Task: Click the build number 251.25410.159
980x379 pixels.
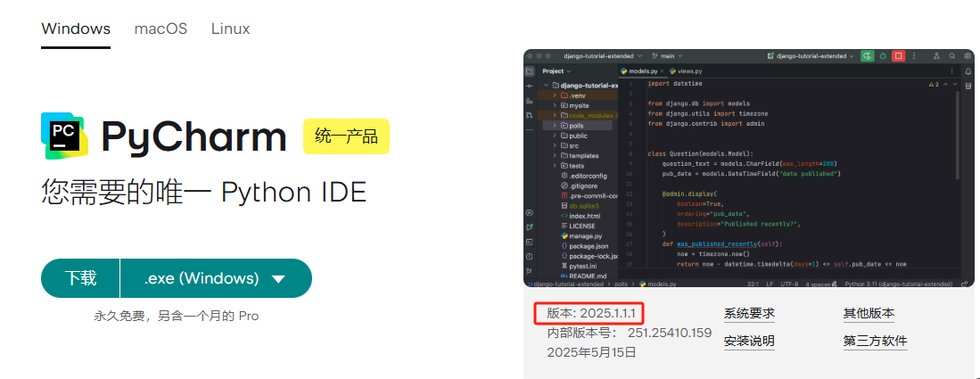Action: click(x=670, y=333)
